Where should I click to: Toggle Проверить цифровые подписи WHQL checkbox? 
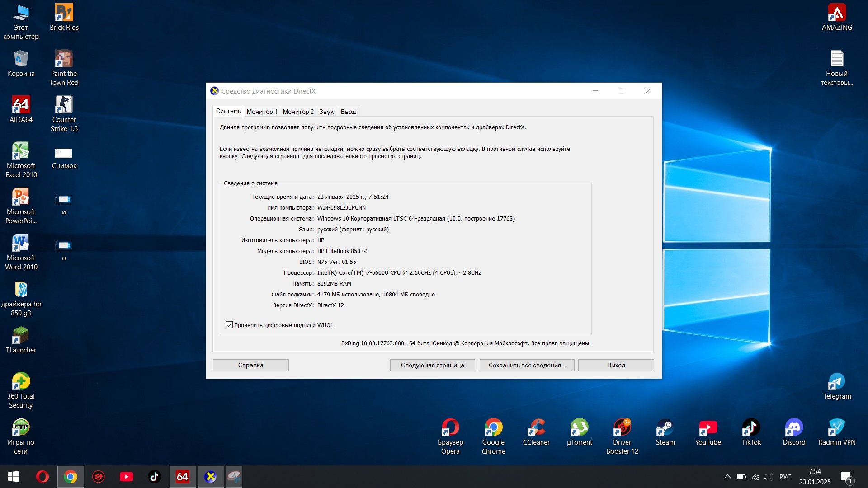[229, 325]
